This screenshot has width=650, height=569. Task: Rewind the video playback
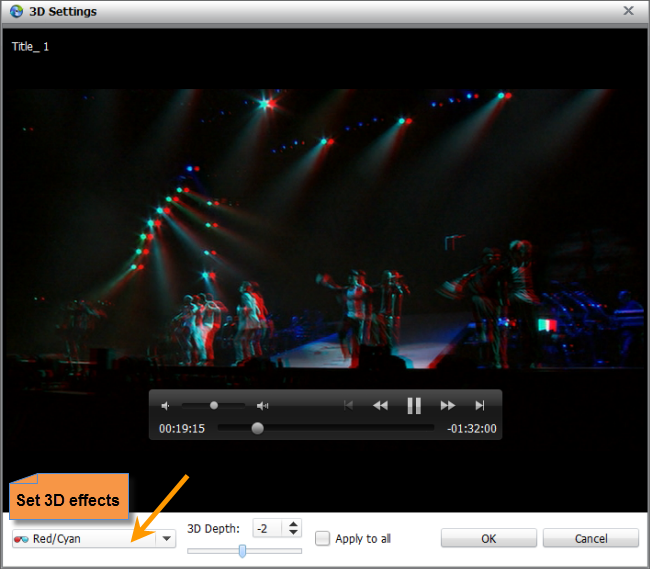coord(380,405)
